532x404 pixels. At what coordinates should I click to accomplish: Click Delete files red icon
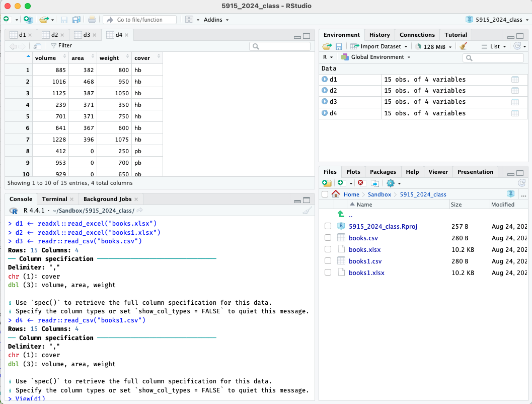(360, 183)
